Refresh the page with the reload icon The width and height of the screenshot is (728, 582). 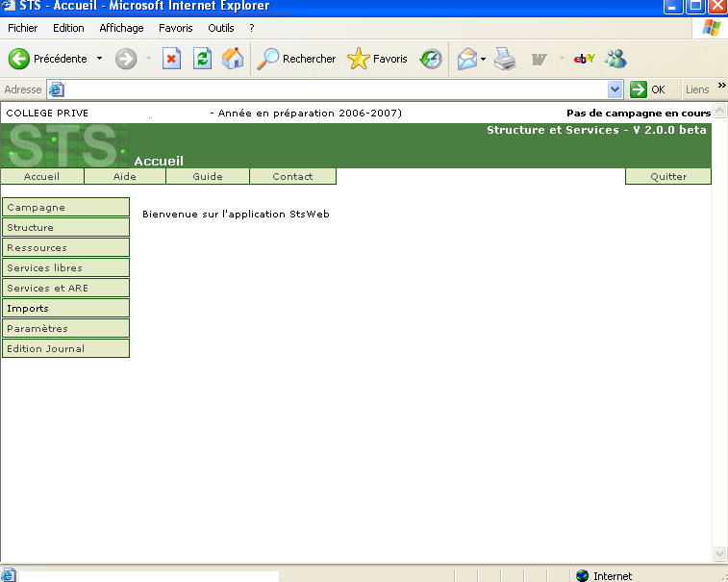(x=202, y=59)
